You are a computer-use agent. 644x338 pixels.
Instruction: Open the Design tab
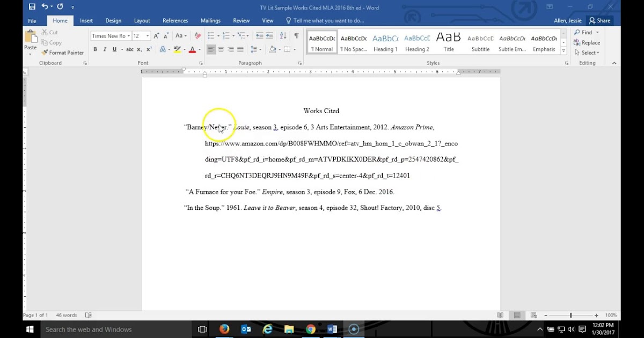tap(113, 20)
